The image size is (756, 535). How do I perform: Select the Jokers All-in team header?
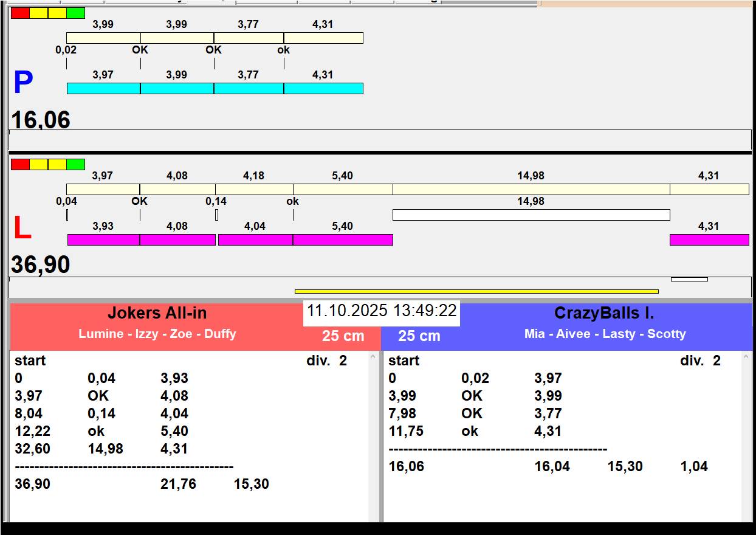(x=157, y=314)
